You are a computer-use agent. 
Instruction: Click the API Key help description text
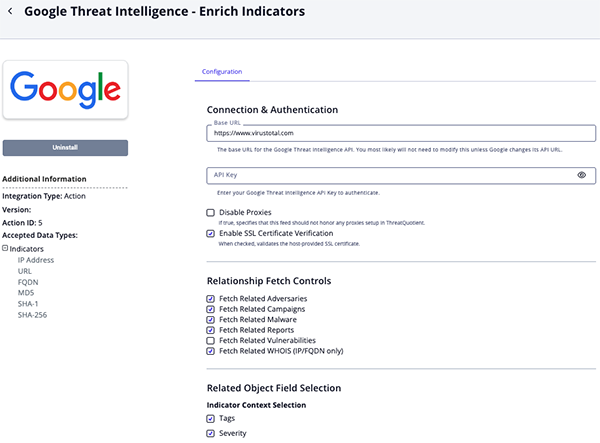click(x=298, y=193)
